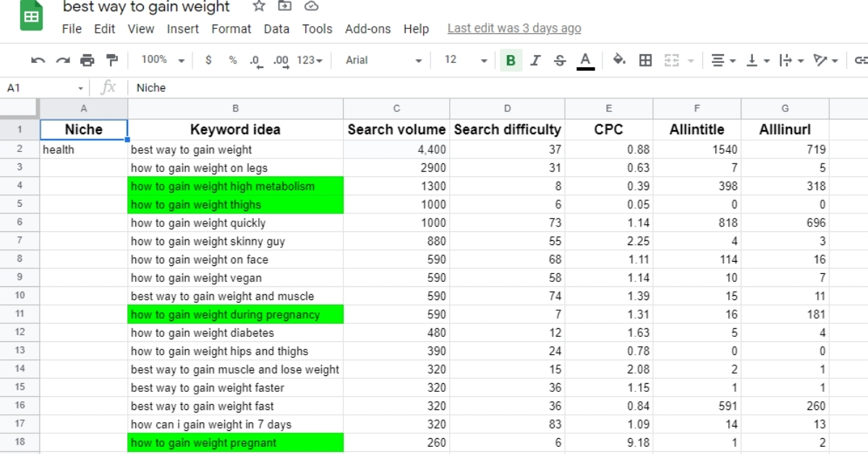The image size is (868, 454).
Task: Open the Data menu
Action: [x=276, y=29]
